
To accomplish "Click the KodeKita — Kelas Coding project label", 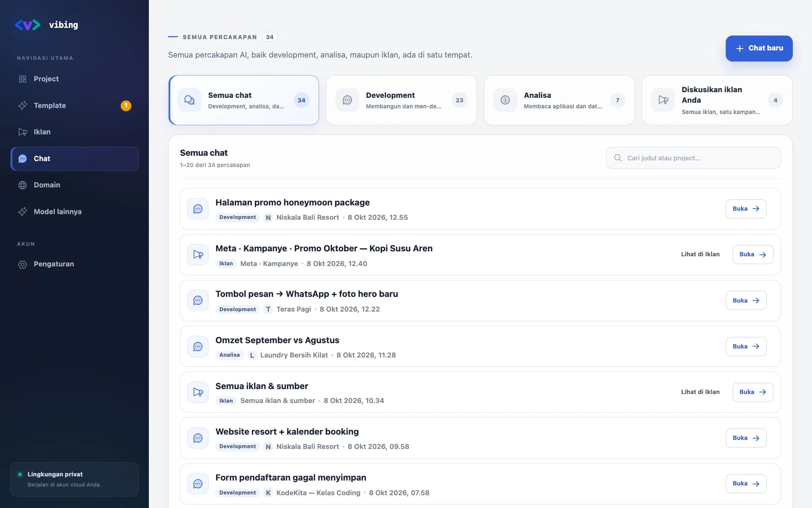I will coord(318,493).
